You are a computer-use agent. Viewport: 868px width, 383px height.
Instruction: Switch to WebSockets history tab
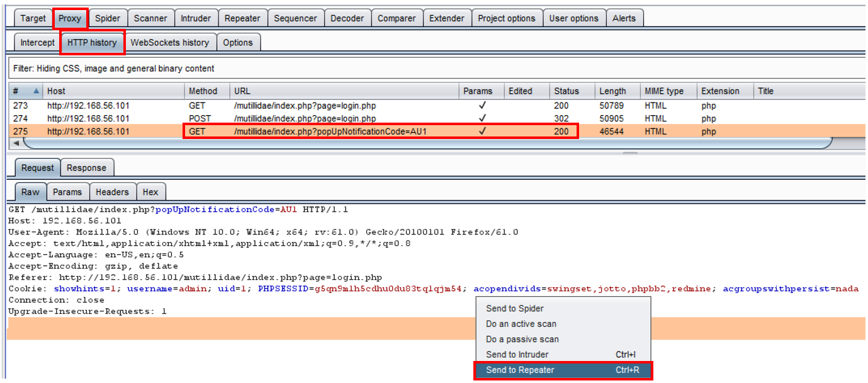pos(169,43)
